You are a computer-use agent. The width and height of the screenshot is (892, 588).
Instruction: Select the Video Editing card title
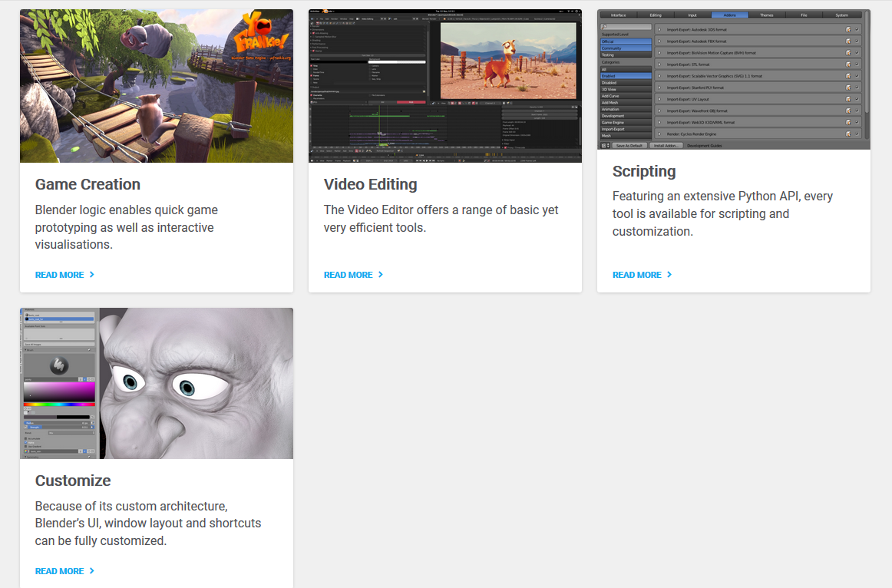370,184
